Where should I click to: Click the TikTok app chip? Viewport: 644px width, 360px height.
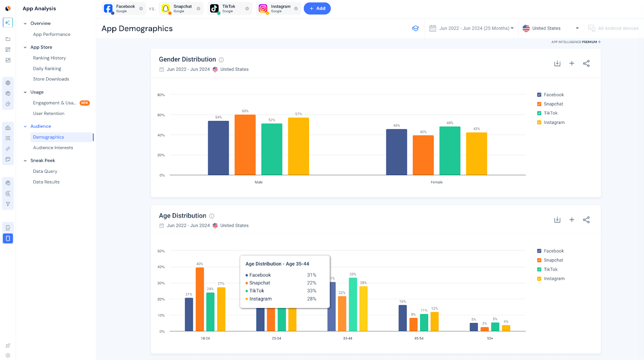230,8
